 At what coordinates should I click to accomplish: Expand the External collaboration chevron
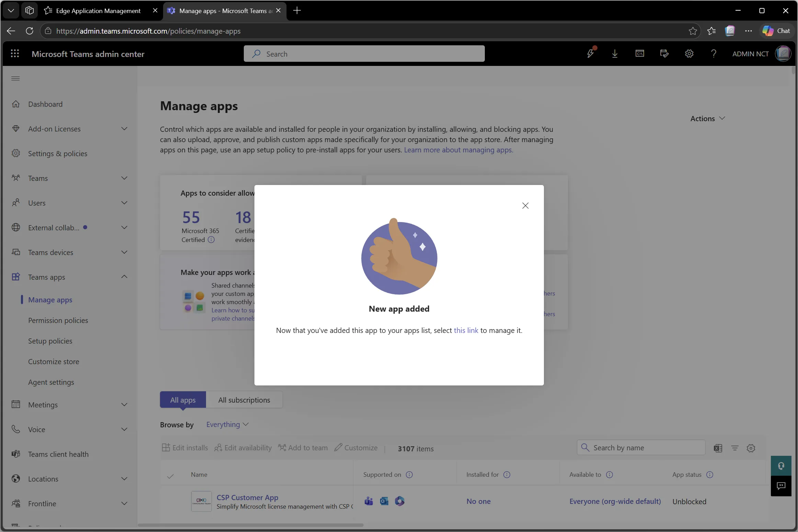(124, 228)
